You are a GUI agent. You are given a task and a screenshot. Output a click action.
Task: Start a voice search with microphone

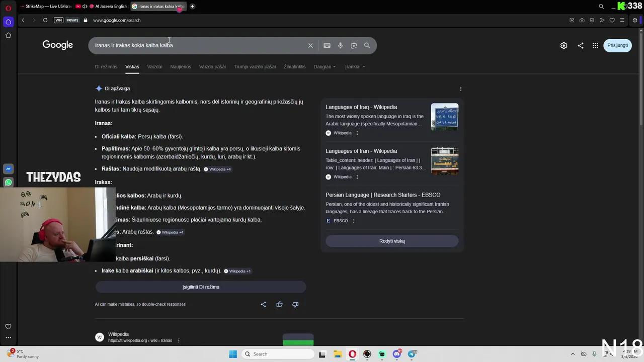[340, 45]
